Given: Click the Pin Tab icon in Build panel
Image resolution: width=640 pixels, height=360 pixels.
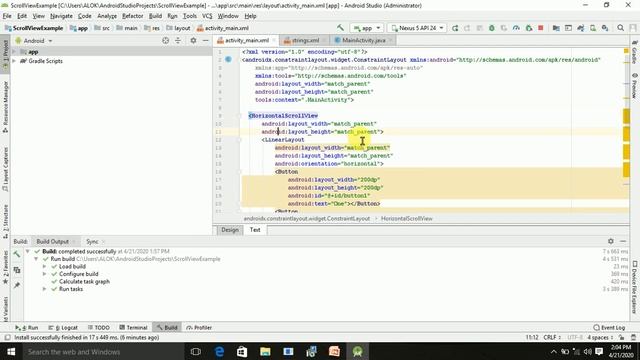Looking at the screenshot, I should pyautogui.click(x=17, y=285).
